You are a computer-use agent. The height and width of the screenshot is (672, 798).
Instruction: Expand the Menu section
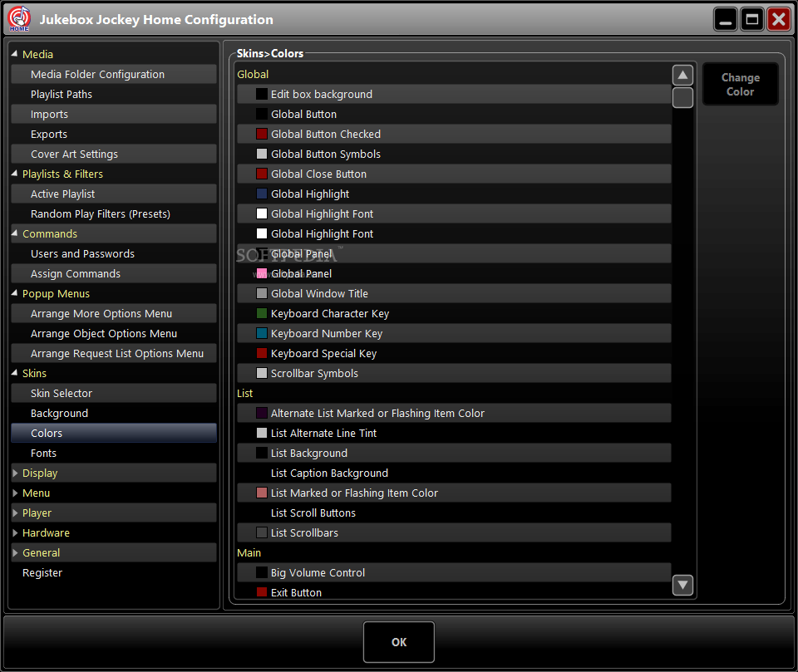click(x=15, y=493)
